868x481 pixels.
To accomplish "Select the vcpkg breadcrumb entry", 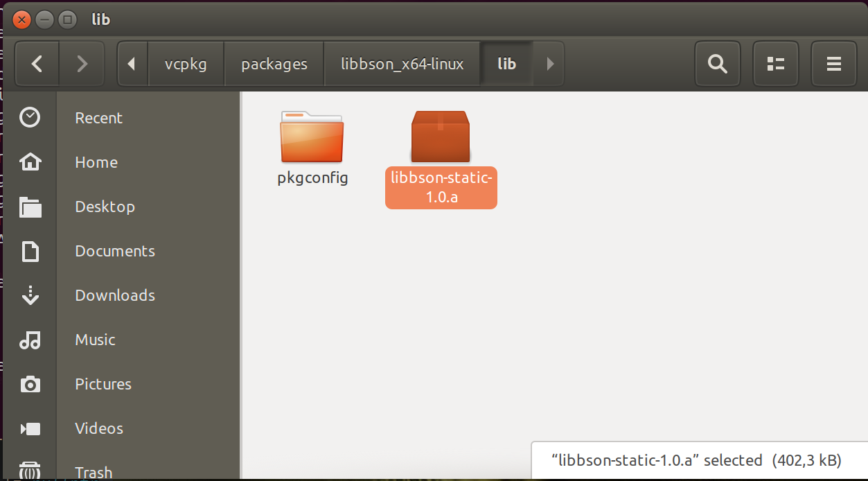I will 186,64.
